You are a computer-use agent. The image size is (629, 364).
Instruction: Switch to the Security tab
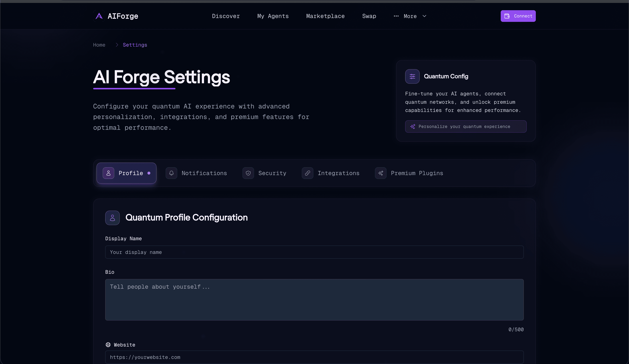pos(264,173)
